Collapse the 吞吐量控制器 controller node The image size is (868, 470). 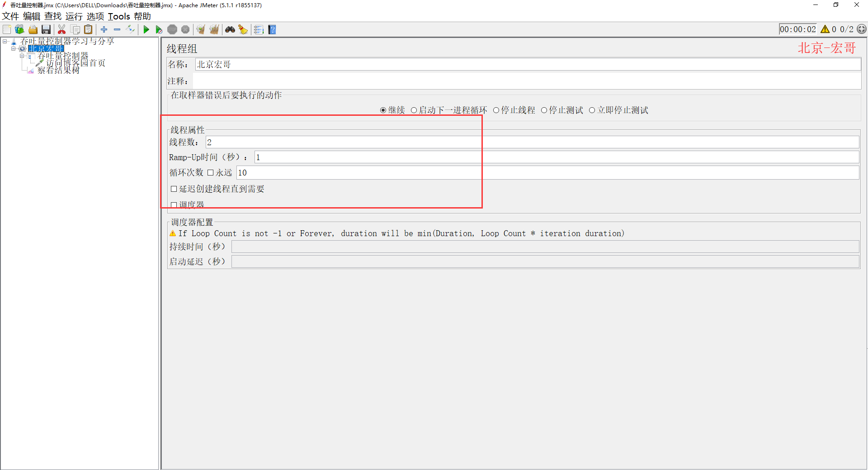[x=22, y=56]
